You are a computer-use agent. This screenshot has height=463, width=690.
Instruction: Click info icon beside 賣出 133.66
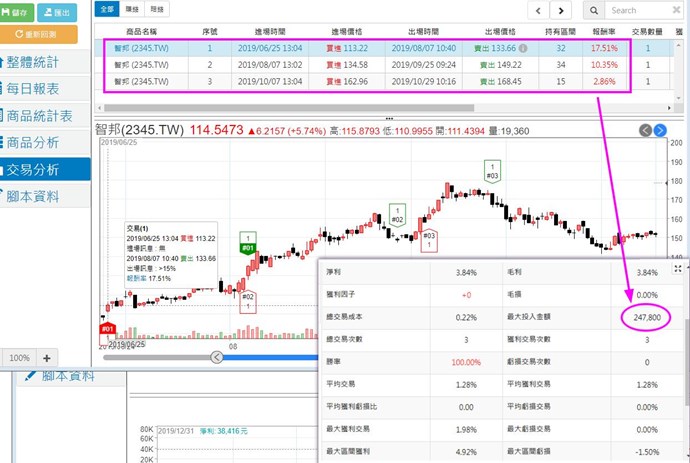(523, 47)
